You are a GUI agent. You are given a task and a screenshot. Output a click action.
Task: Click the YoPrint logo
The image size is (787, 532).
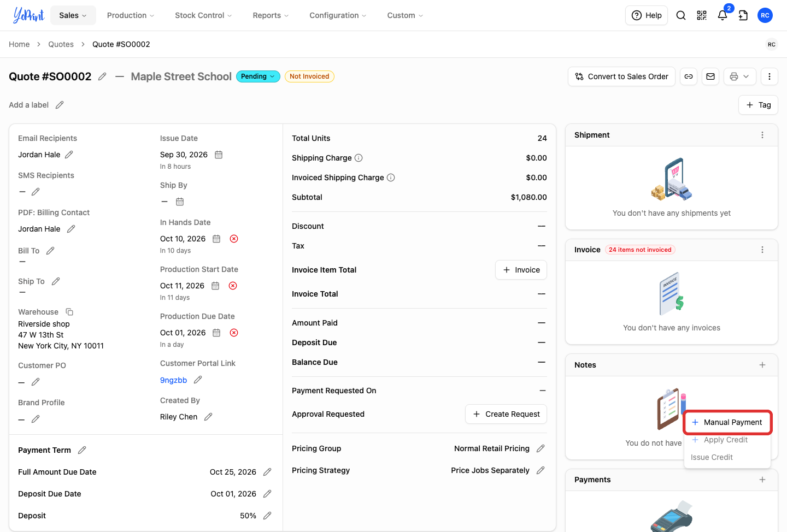pos(28,15)
